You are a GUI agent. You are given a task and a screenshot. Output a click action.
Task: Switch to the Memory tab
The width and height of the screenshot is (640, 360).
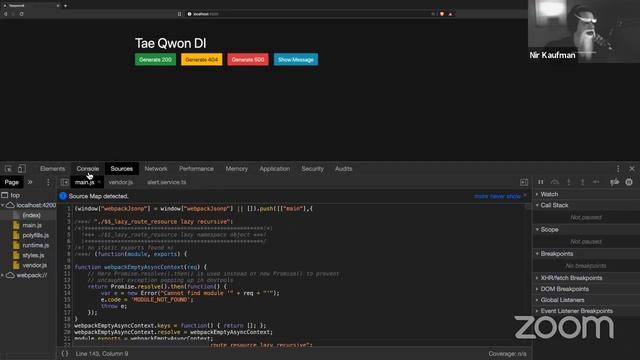point(237,169)
